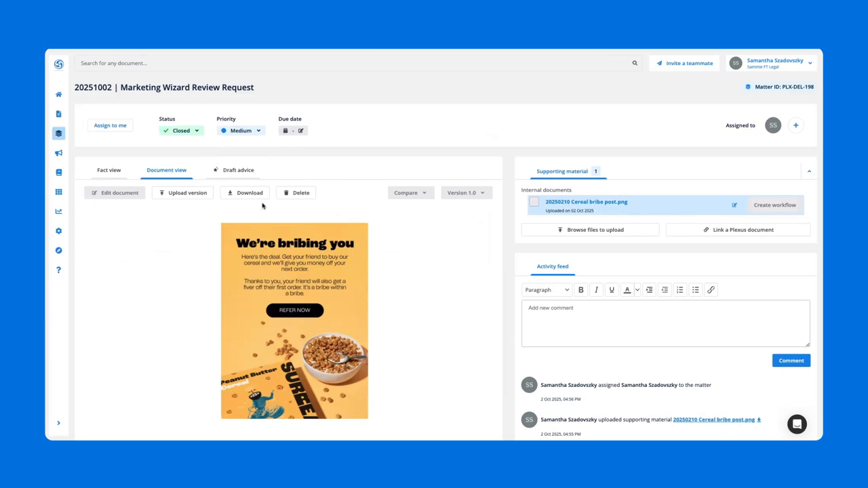Switch to the Fact view tab
Screen dimensions: 868x488
point(109,170)
